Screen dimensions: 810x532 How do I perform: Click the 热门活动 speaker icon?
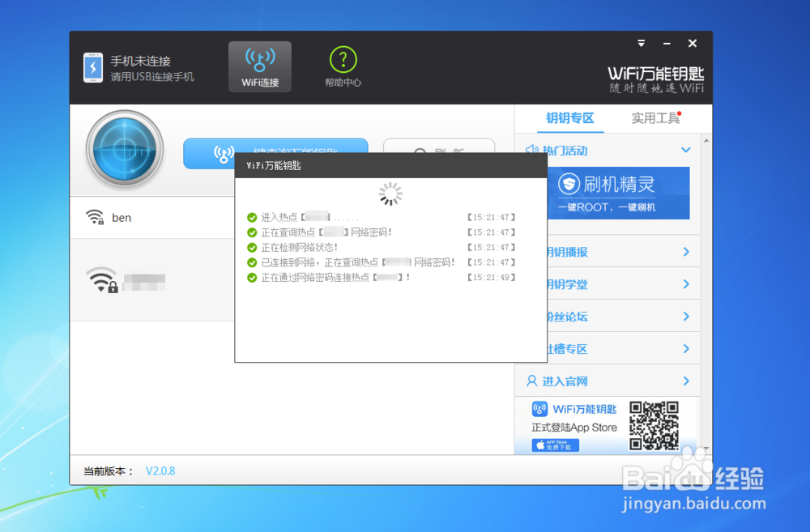pyautogui.click(x=531, y=150)
